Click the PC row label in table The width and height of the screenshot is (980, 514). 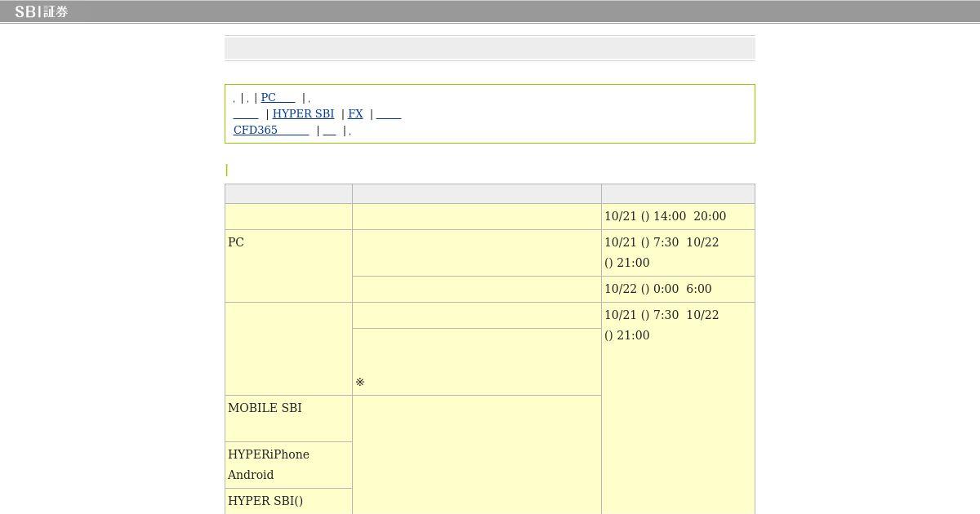(x=288, y=266)
